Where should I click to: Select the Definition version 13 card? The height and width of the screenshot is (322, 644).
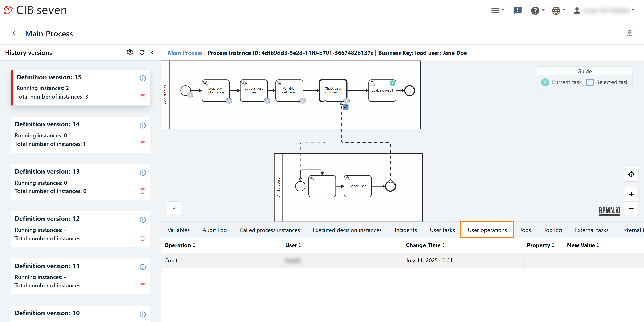pyautogui.click(x=75, y=182)
